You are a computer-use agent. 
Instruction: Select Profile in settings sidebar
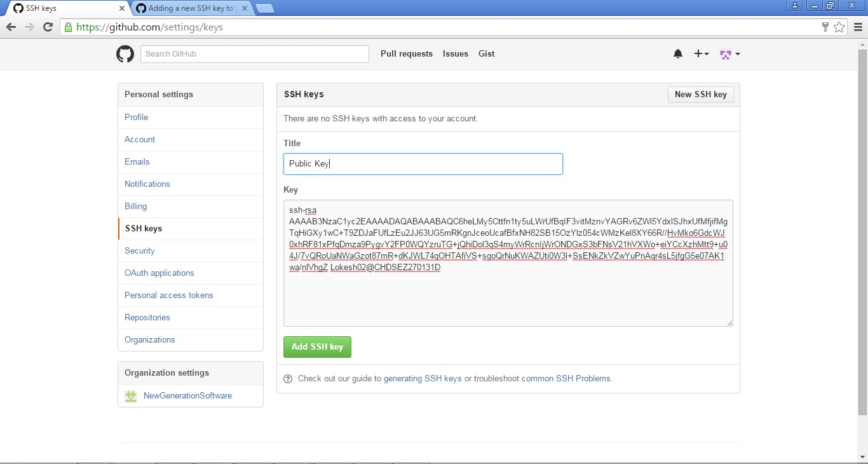click(191, 118)
